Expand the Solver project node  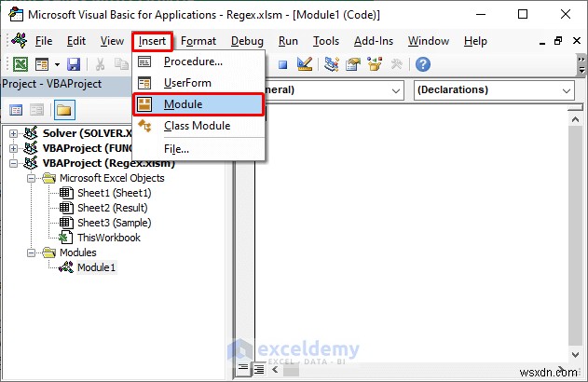[x=13, y=133]
